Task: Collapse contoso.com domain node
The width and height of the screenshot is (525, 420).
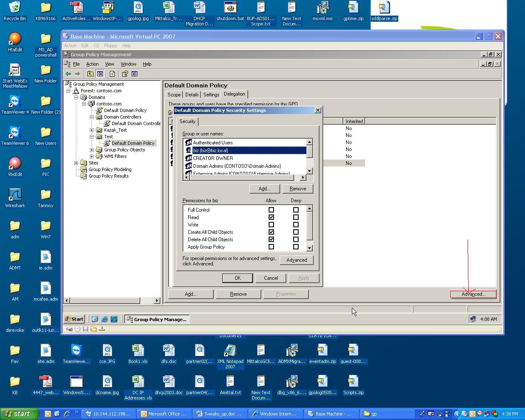Action: pos(84,104)
